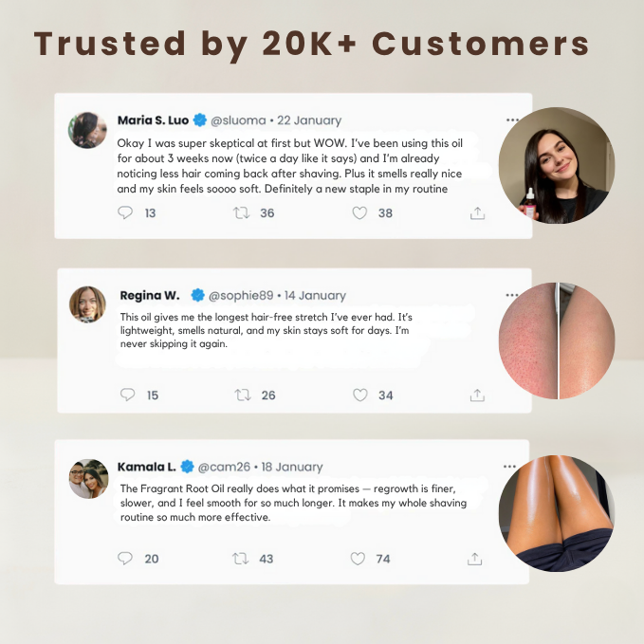View the before-after legs photo
Viewport: 644px width, 644px height.
557,340
